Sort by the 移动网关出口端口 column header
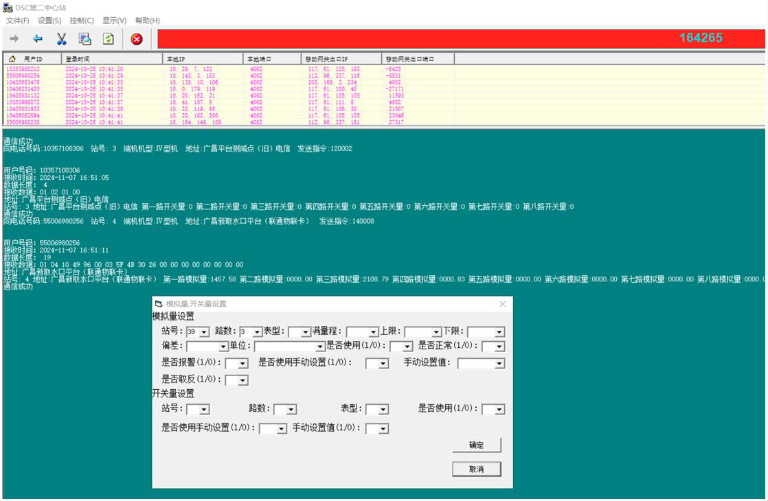 coord(418,59)
